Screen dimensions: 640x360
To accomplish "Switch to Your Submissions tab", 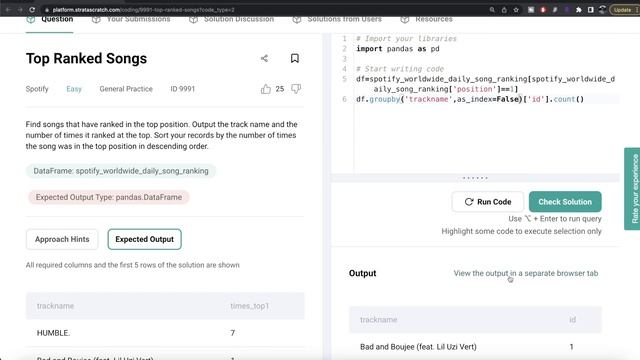I will point(131,20).
